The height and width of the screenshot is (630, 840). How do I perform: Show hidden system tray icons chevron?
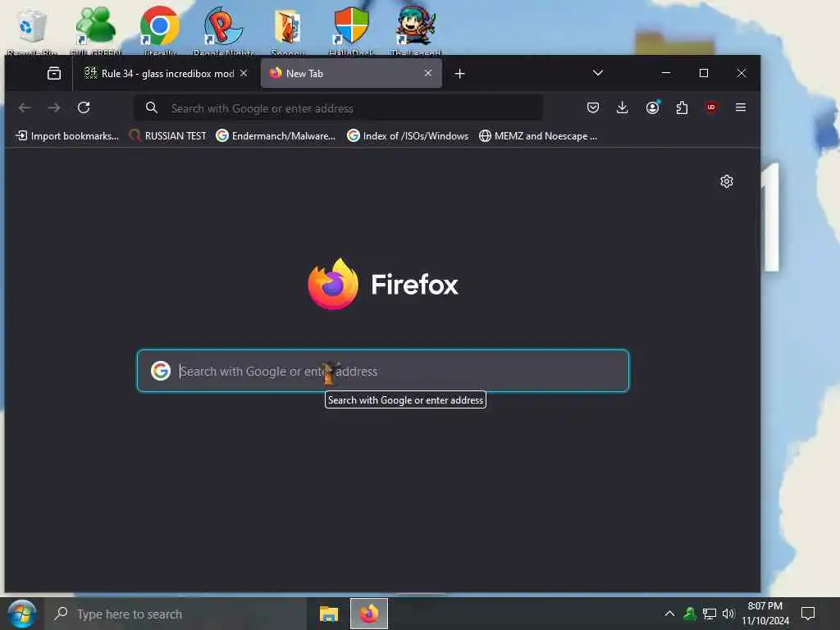(669, 614)
